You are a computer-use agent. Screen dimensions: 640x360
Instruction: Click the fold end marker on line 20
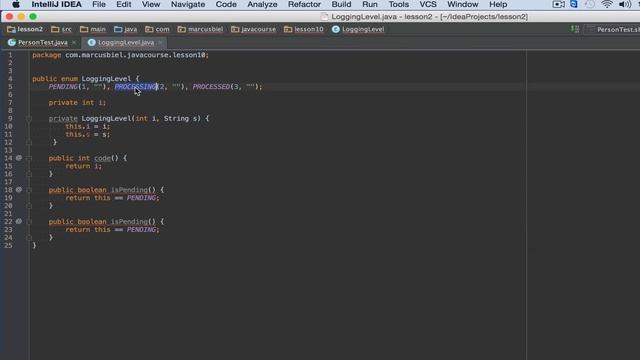(29, 206)
